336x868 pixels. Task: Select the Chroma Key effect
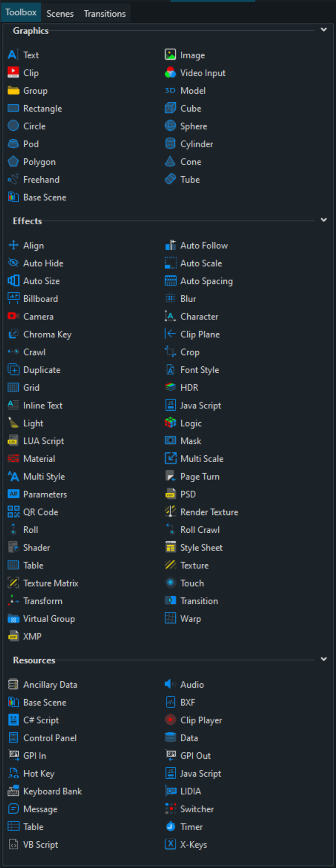(x=47, y=334)
